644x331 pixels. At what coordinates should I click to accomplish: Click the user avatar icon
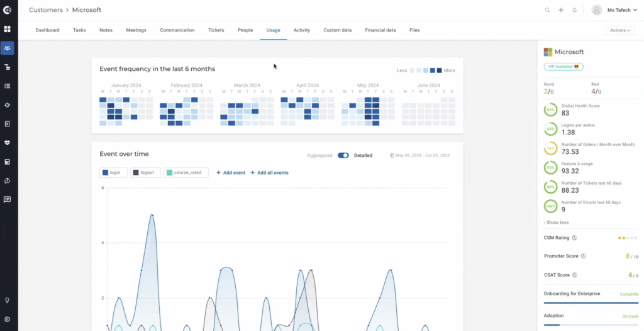[597, 10]
